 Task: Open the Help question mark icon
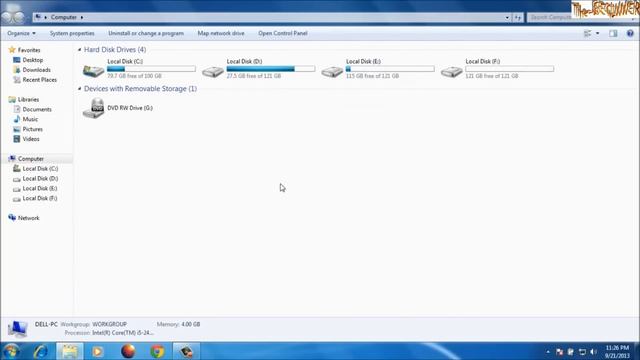coord(630,33)
